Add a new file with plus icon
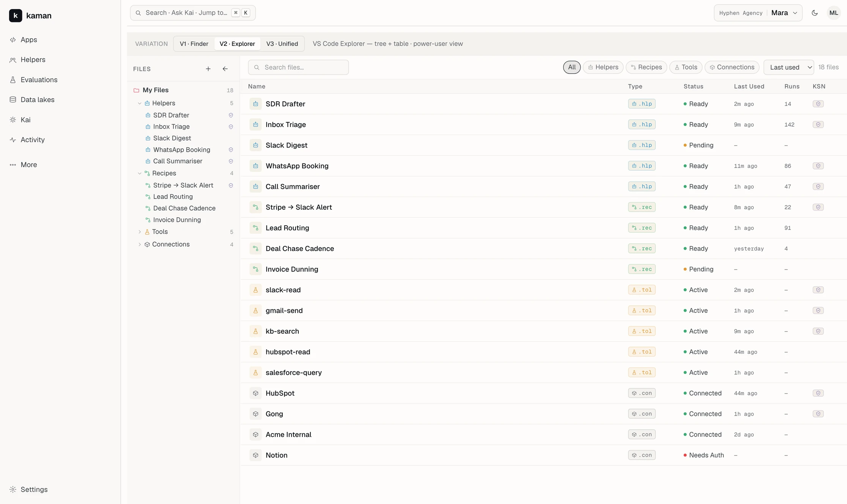This screenshot has width=847, height=504. [208, 69]
